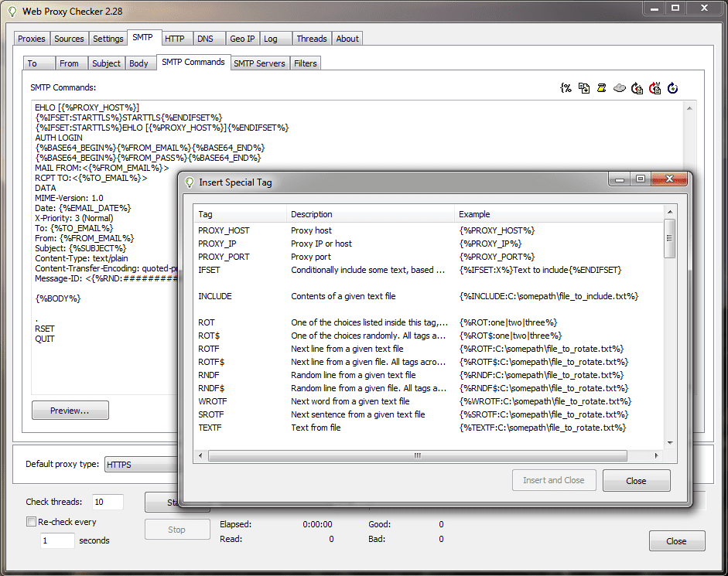Click the {%BODY%} line in SMTP commands
728x576 pixels.
[57, 298]
